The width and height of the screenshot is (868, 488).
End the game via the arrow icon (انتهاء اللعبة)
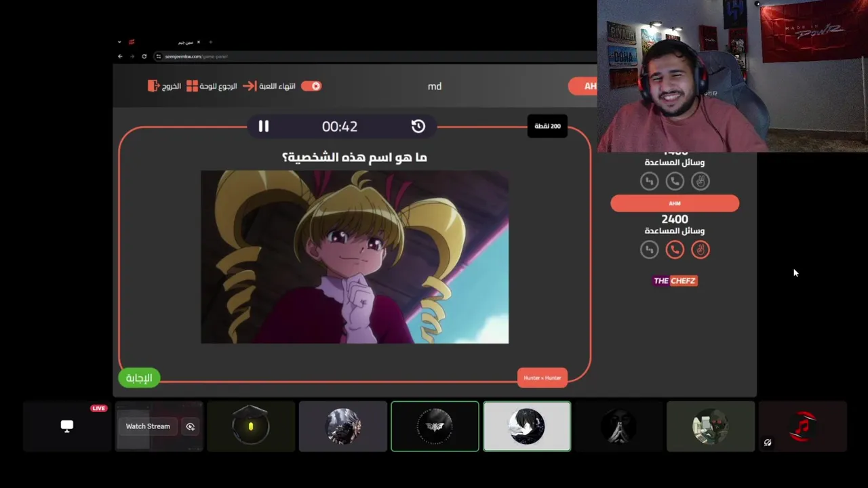(250, 86)
